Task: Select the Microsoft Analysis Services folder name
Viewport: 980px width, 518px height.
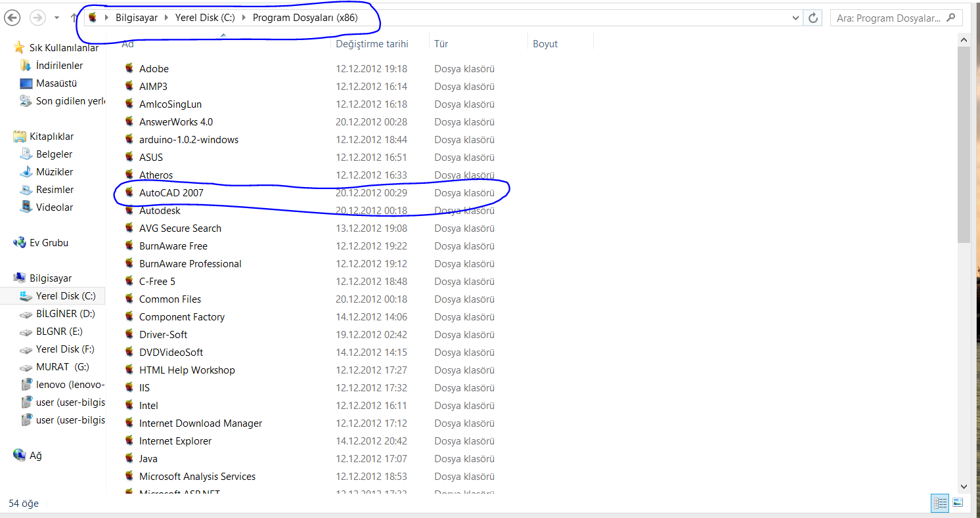Action: pos(197,477)
